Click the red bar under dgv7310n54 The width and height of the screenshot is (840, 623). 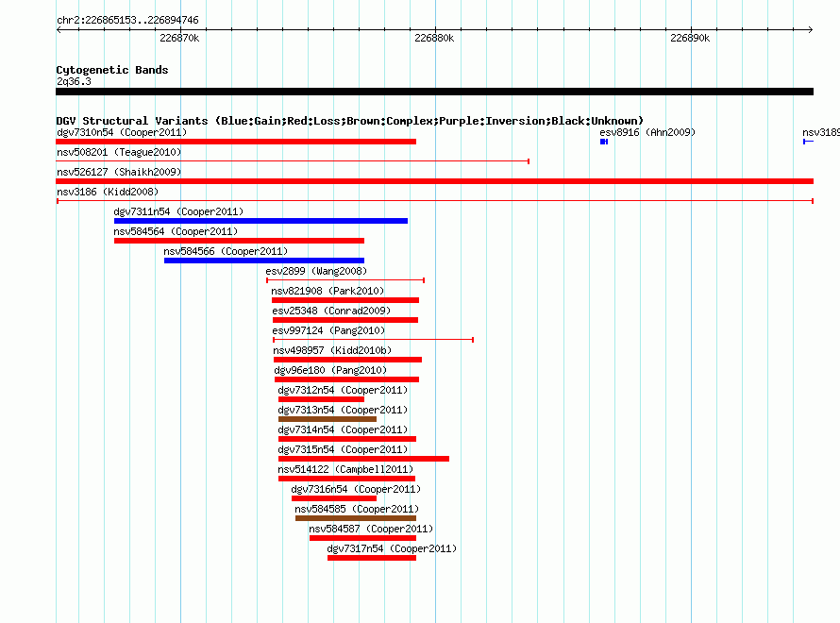[x=236, y=142]
